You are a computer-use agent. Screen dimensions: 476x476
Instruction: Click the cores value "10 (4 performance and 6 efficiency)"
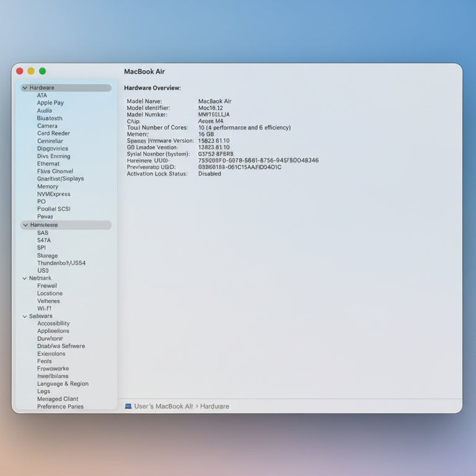point(244,128)
